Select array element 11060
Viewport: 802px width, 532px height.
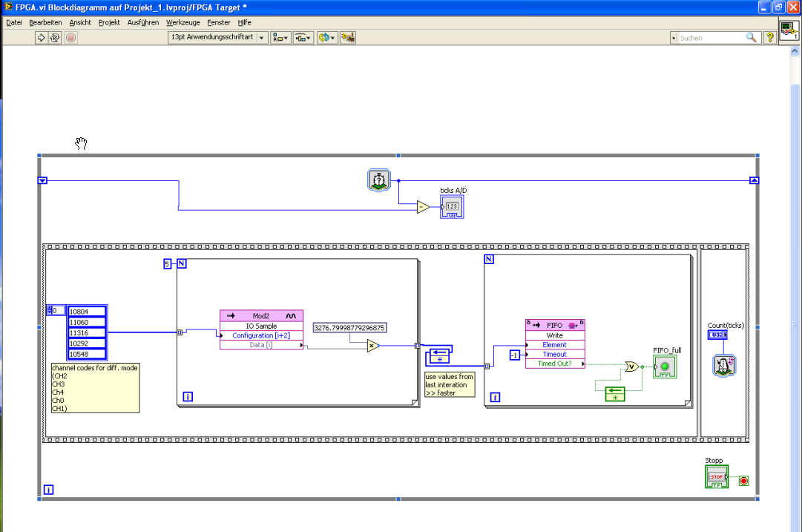coord(87,322)
